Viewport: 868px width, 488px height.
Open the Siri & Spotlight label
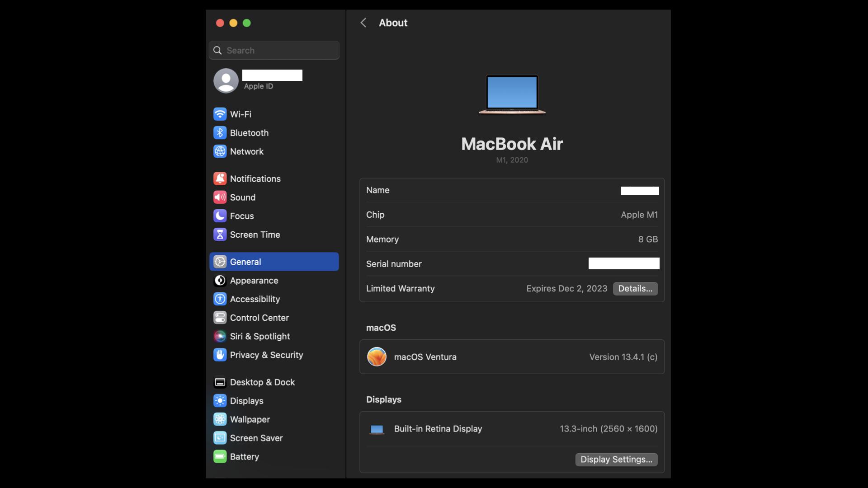tap(260, 336)
